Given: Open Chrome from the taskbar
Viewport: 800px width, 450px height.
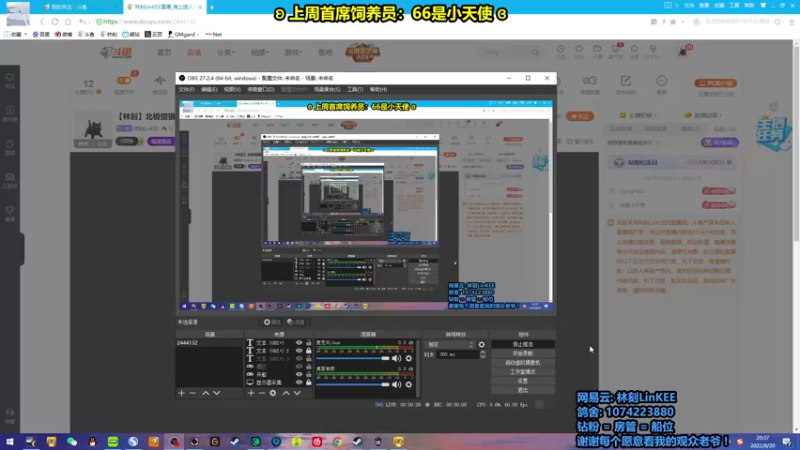Looking at the screenshot, I should 337,442.
